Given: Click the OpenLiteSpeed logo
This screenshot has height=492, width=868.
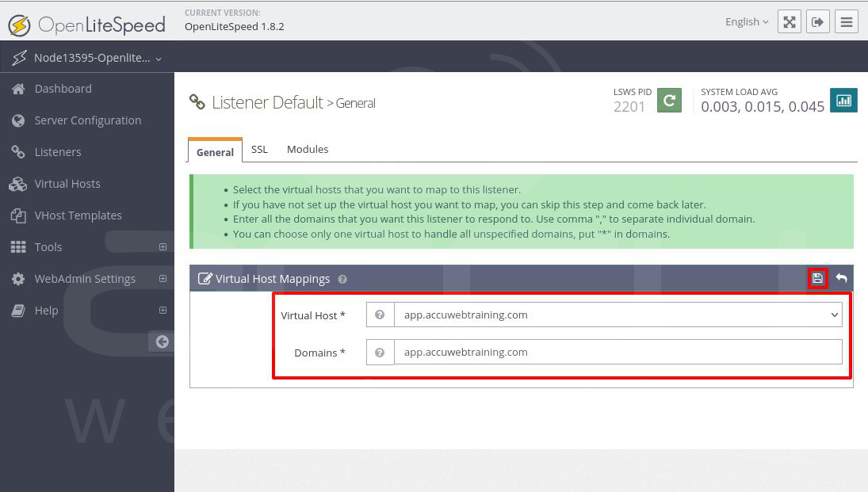Looking at the screenshot, I should [87, 25].
